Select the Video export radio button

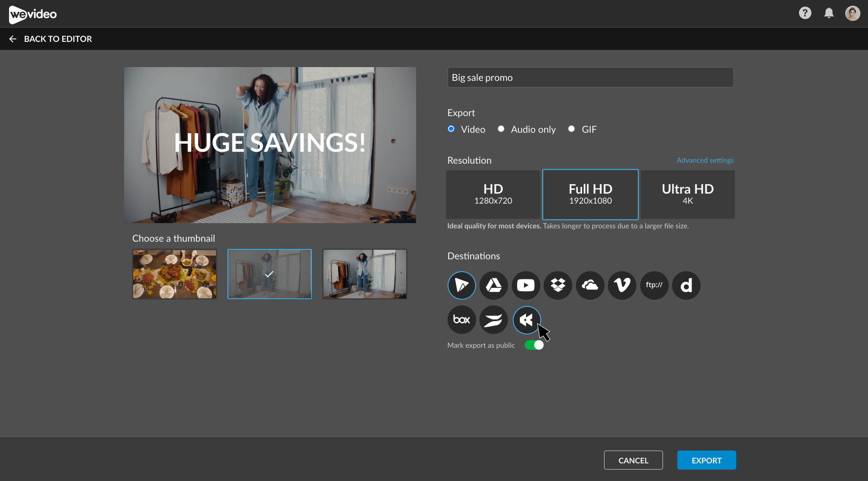coord(451,129)
